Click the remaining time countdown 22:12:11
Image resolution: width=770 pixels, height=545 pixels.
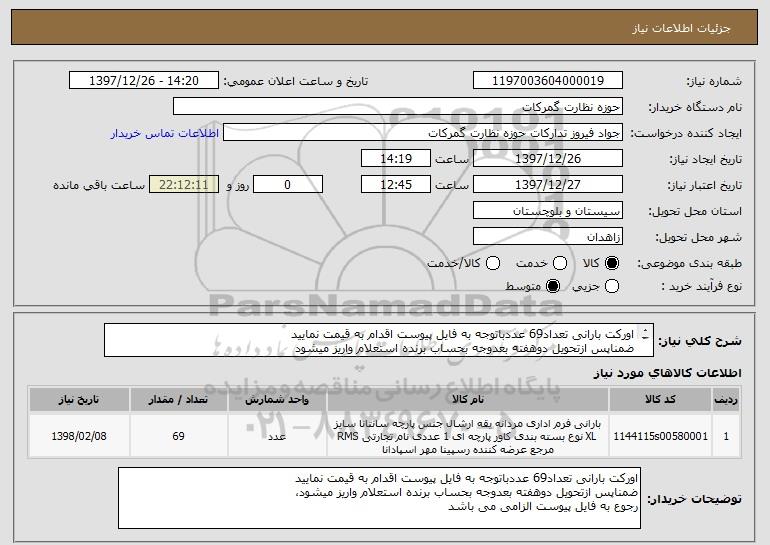click(x=184, y=185)
